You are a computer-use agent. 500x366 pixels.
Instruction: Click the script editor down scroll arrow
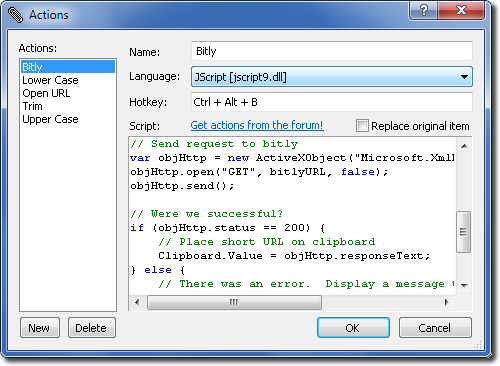(x=464, y=285)
